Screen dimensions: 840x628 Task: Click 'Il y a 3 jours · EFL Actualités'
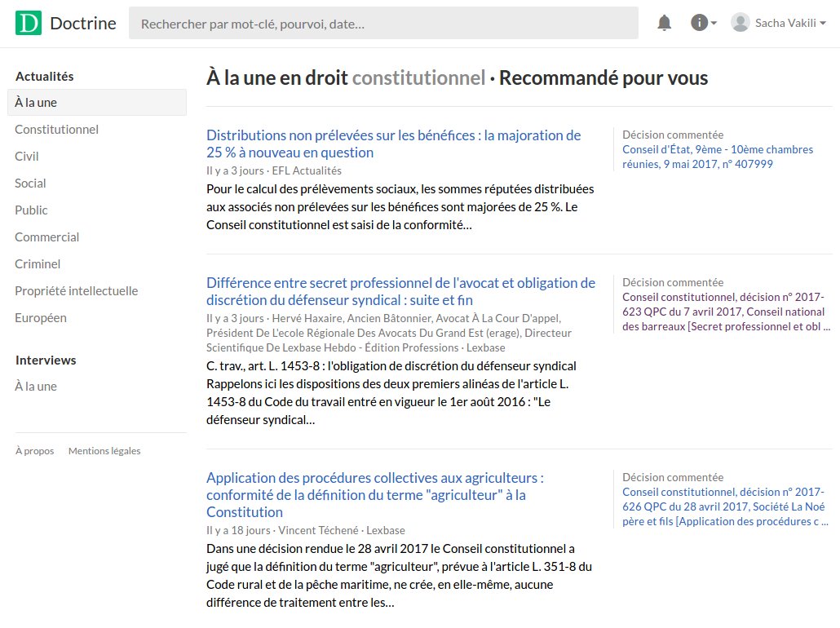click(274, 171)
